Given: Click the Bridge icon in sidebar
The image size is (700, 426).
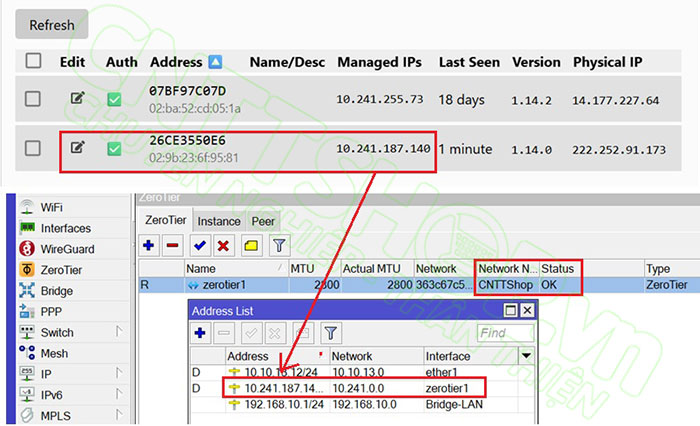Looking at the screenshot, I should (27, 290).
